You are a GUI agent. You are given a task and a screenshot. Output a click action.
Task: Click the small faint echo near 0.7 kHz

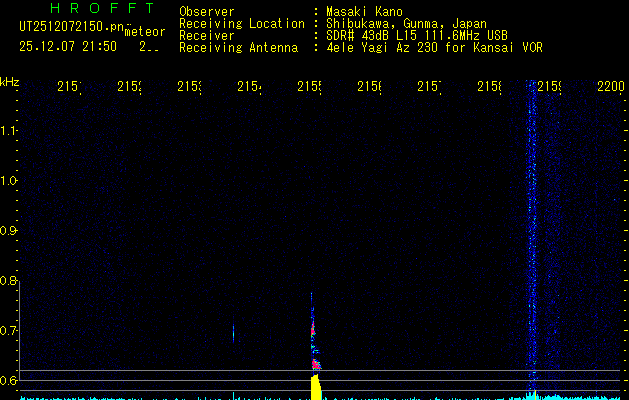click(233, 332)
